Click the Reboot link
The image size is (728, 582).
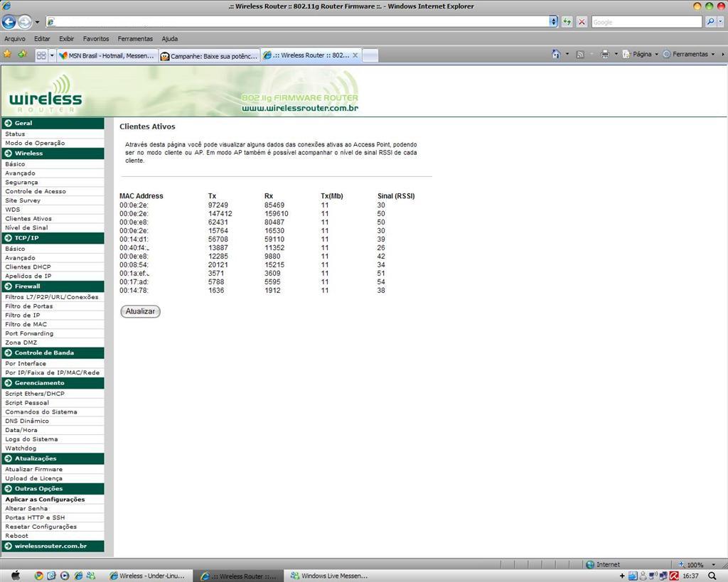pyautogui.click(x=17, y=536)
